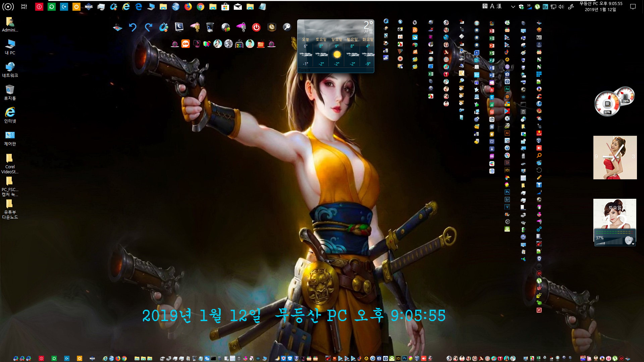Open the 제어판 control panel icon
The height and width of the screenshot is (362, 644).
tap(10, 138)
